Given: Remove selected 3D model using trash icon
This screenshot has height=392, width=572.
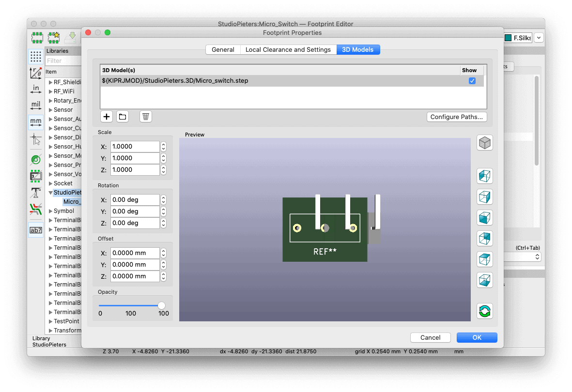Looking at the screenshot, I should click(x=146, y=117).
